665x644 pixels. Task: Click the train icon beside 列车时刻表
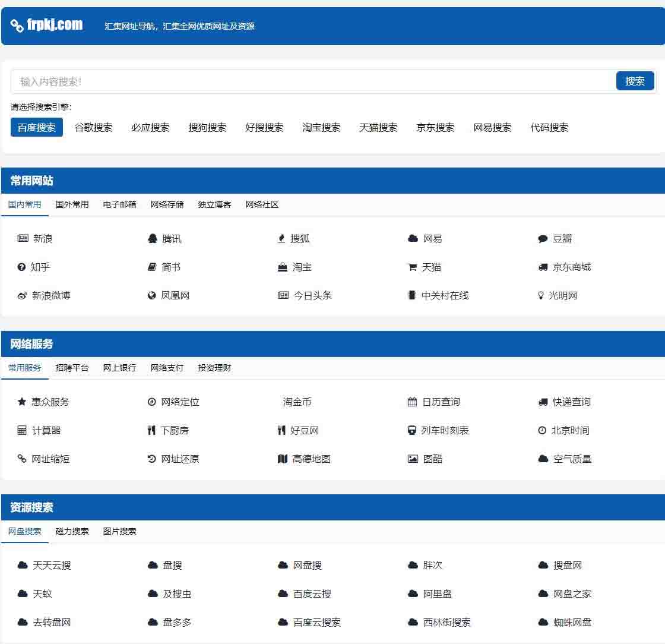pyautogui.click(x=412, y=431)
